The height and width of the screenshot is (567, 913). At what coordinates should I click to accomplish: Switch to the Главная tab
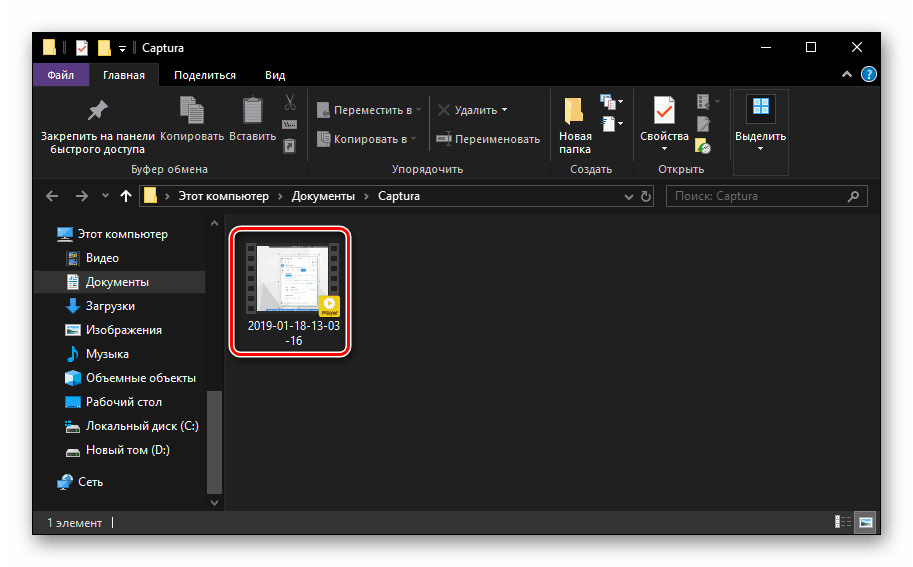(x=123, y=75)
